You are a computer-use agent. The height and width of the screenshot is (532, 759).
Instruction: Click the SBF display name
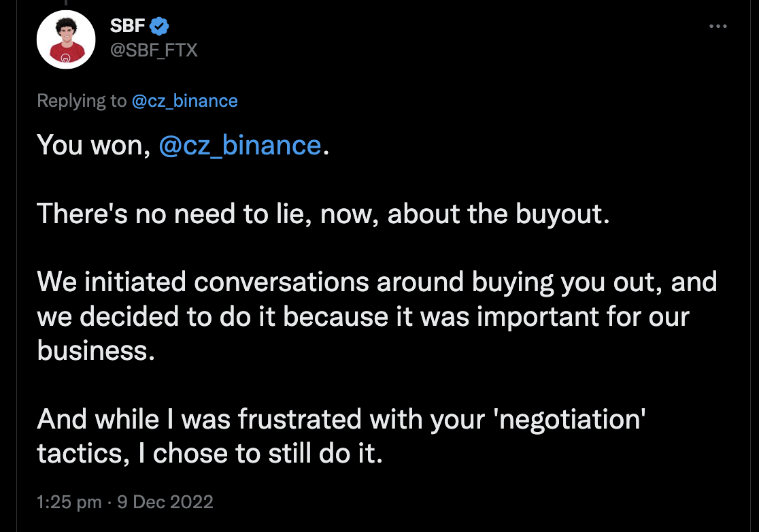(x=127, y=27)
